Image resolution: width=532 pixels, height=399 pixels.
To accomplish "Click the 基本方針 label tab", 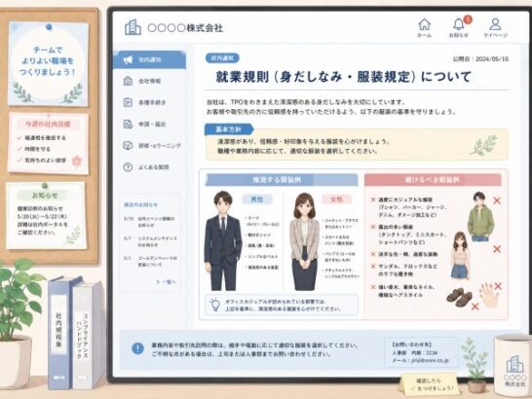I will click(229, 129).
